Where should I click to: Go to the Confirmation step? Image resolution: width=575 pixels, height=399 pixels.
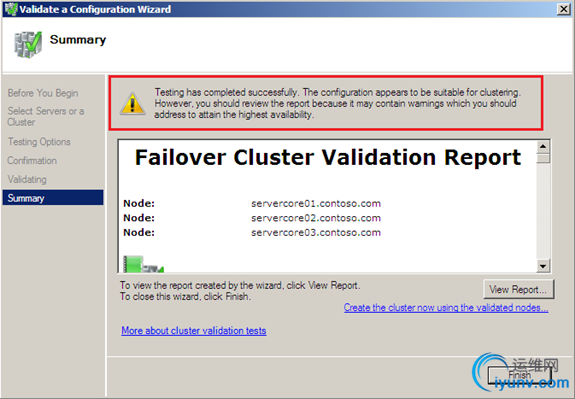[x=32, y=161]
